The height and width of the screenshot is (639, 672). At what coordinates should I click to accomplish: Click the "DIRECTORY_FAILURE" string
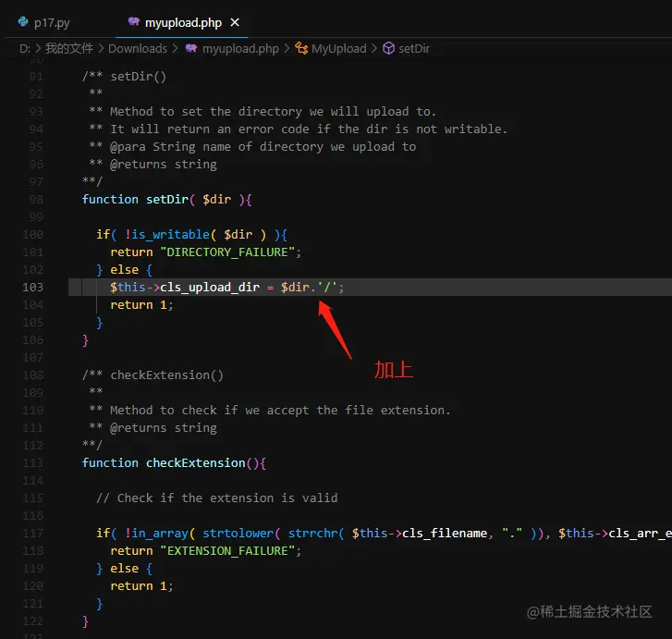(227, 252)
